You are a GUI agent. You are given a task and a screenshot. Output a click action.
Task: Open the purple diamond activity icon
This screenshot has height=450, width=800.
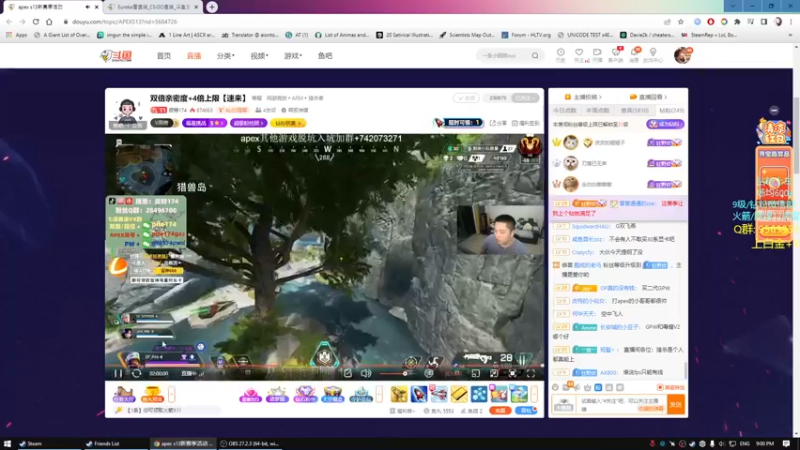pyautogui.click(x=305, y=394)
